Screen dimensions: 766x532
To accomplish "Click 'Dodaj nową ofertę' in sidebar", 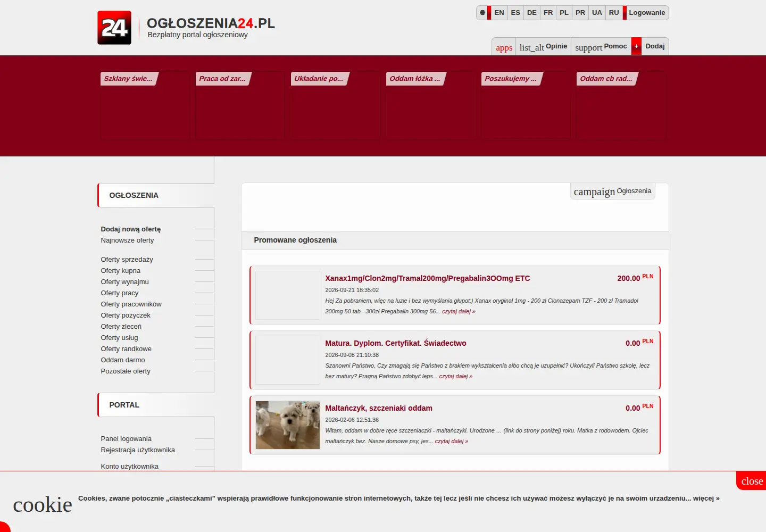I will [131, 229].
